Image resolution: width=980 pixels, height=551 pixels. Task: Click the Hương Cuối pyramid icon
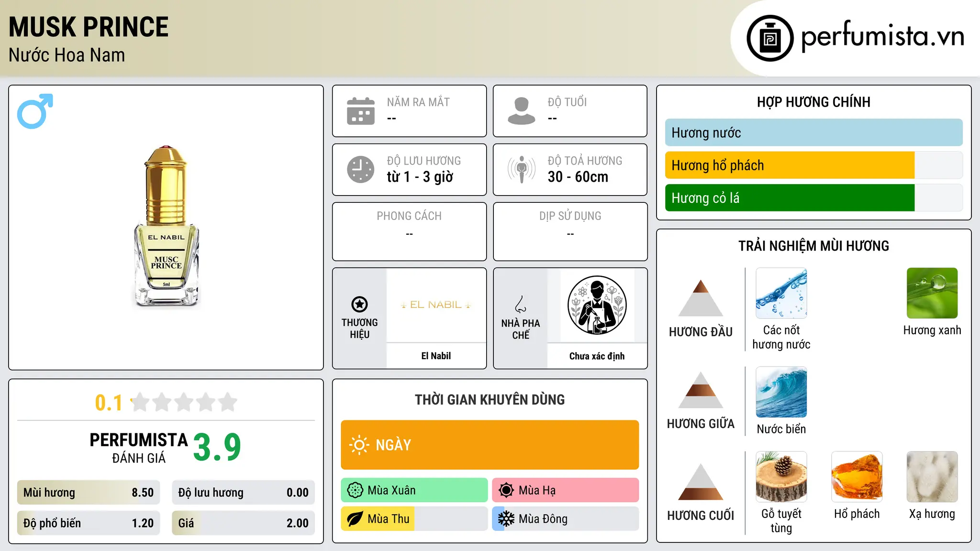pyautogui.click(x=701, y=482)
